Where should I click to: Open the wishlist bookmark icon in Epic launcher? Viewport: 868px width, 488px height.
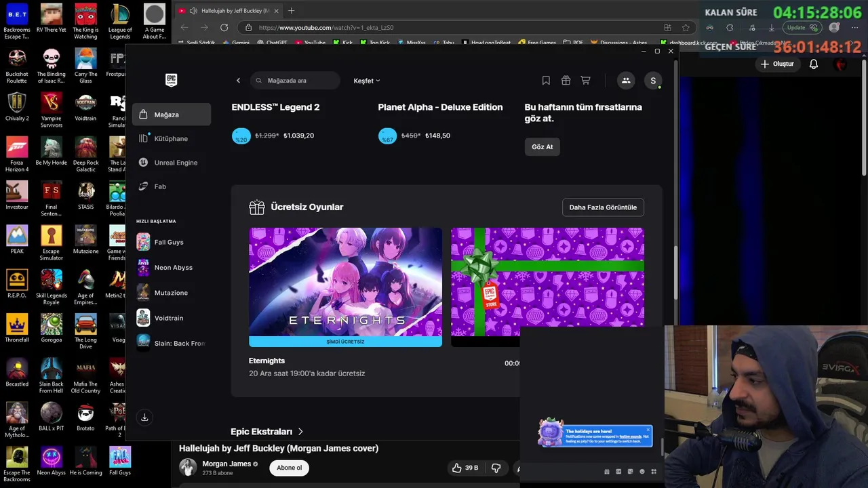pyautogui.click(x=546, y=81)
